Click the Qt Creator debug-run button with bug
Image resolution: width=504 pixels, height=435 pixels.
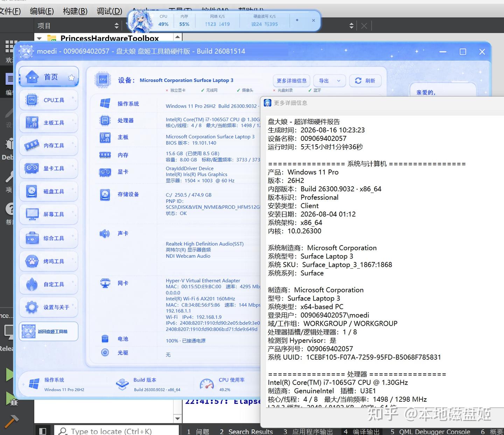point(12,399)
